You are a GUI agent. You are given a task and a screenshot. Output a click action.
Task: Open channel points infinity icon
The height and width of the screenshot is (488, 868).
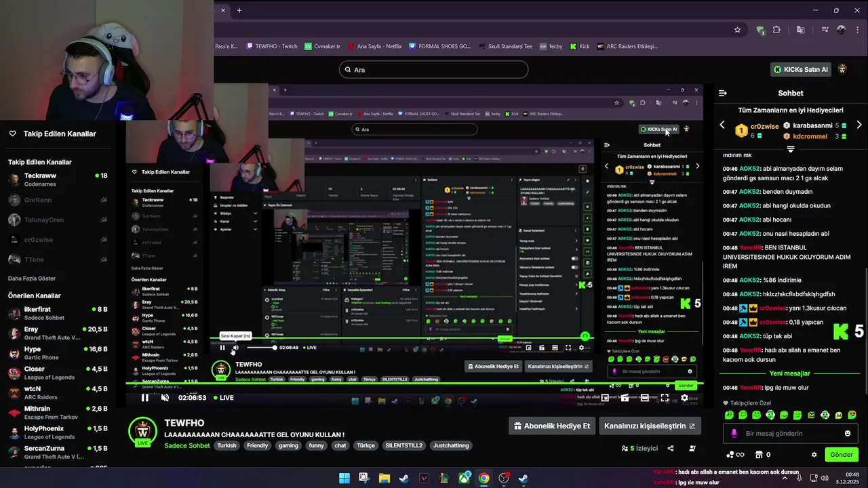tap(735, 455)
